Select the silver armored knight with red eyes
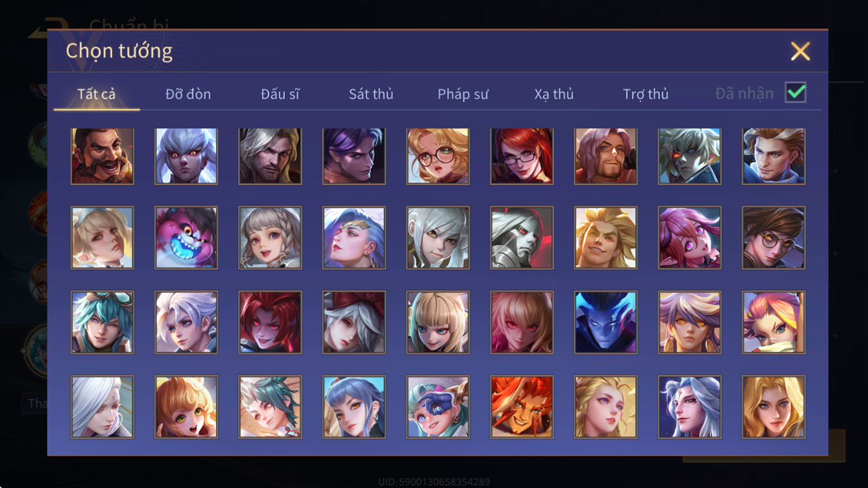 point(522,238)
